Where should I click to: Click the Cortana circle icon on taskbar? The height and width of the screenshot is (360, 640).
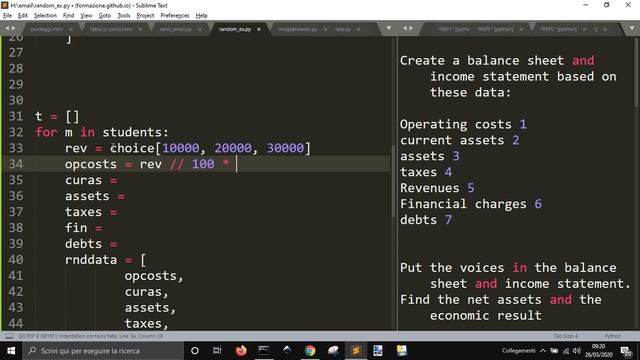195,351
